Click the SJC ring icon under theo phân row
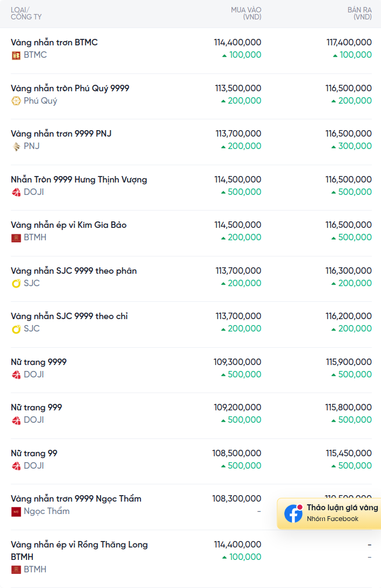Viewport: 381px width, 588px height. click(x=16, y=283)
